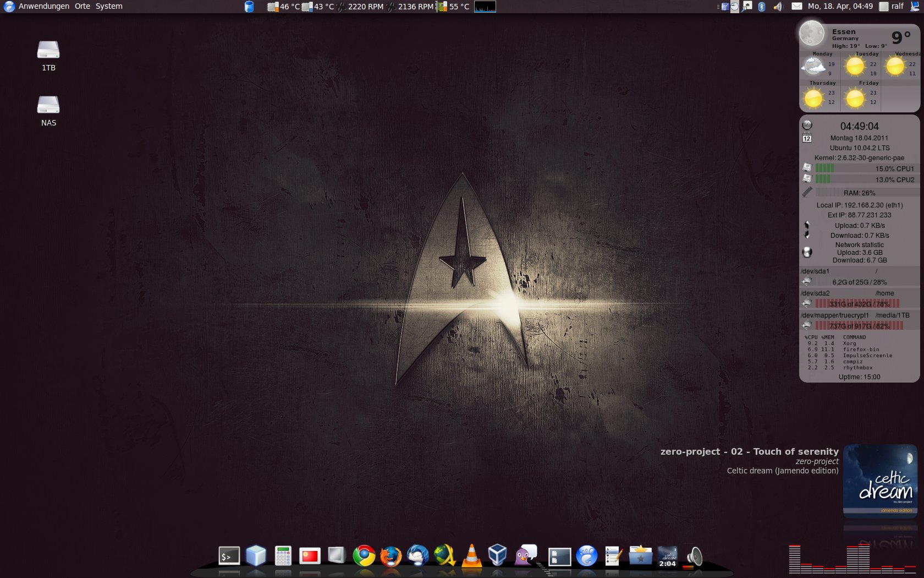Open the NAS drive desktop icon
Image resolution: width=924 pixels, height=578 pixels.
click(x=48, y=111)
